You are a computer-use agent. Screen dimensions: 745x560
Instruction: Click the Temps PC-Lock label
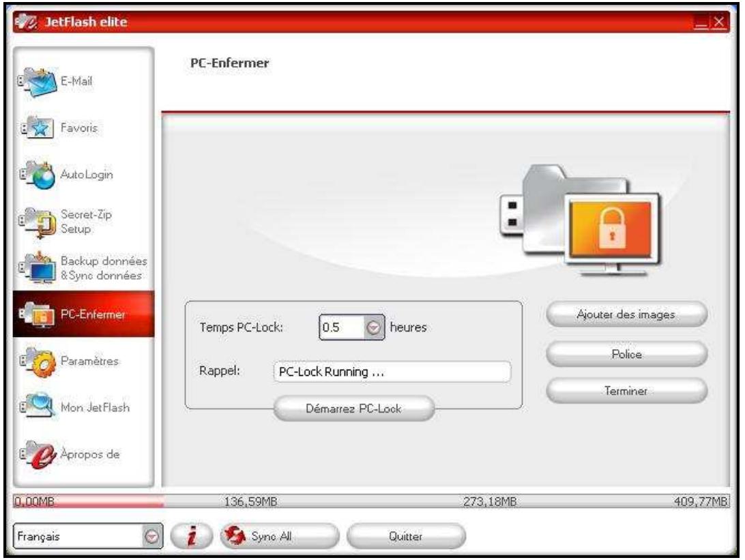pyautogui.click(x=241, y=327)
